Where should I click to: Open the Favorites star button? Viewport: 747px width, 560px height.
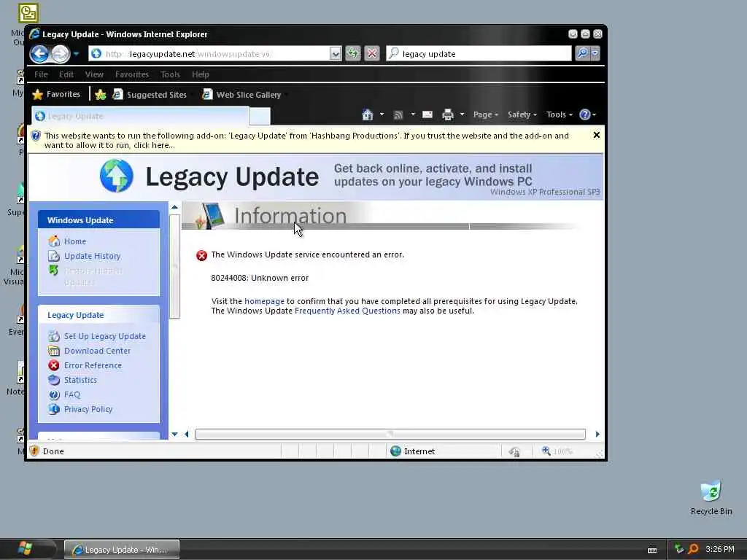[56, 94]
